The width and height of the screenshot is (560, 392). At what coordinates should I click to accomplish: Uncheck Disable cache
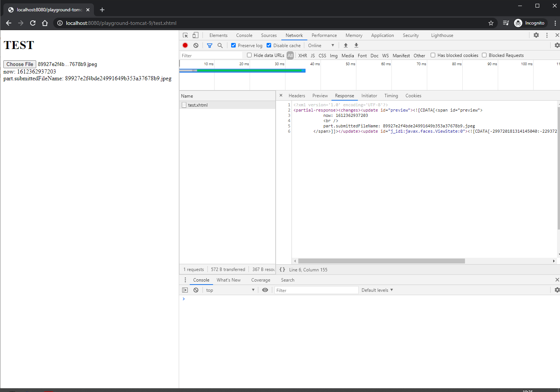pyautogui.click(x=269, y=45)
